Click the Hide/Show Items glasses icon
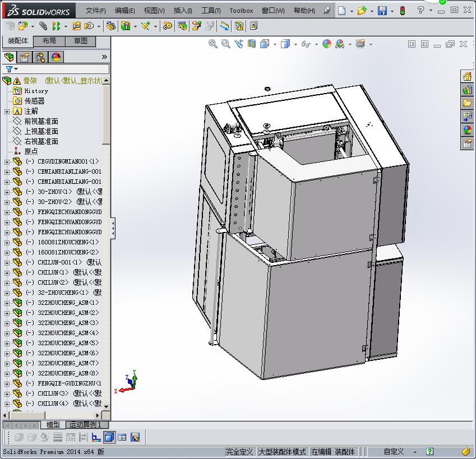This screenshot has width=476, height=459. click(x=306, y=44)
